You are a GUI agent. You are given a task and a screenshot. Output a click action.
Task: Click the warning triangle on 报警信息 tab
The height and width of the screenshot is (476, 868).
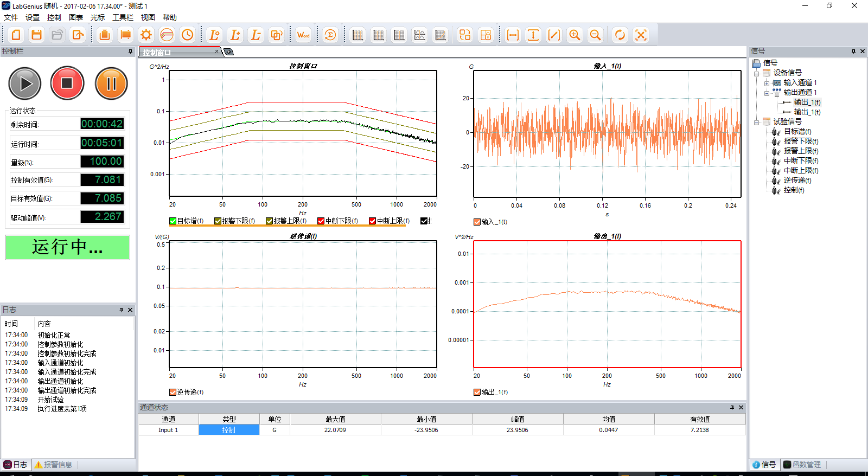pos(39,465)
